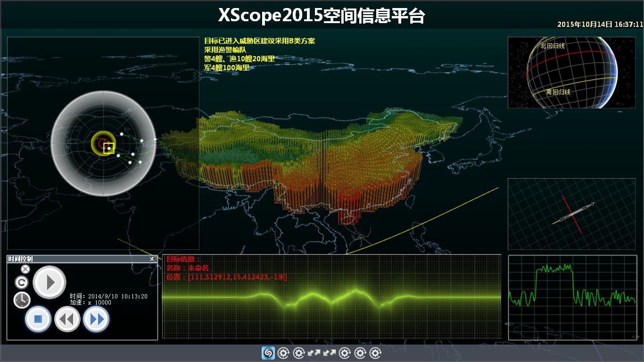The height and width of the screenshot is (362, 644).
Task: Click the text 军4艘100海里
Action: pos(227,67)
